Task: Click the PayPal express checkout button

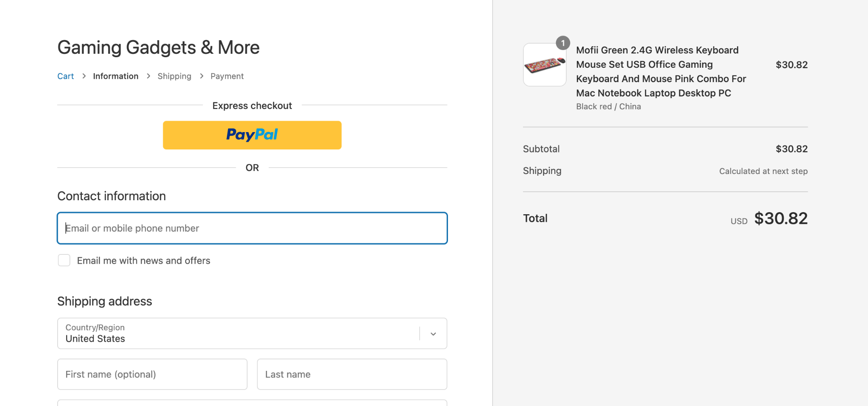Action: coord(252,135)
